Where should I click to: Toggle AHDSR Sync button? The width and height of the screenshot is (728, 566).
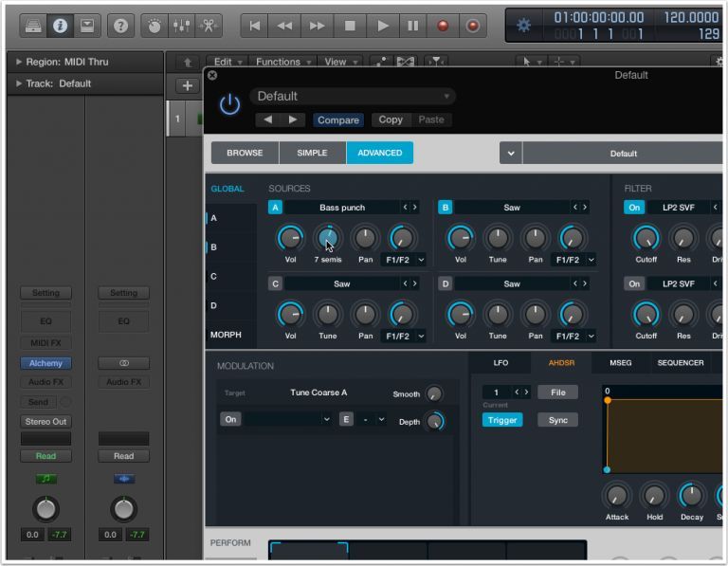558,420
